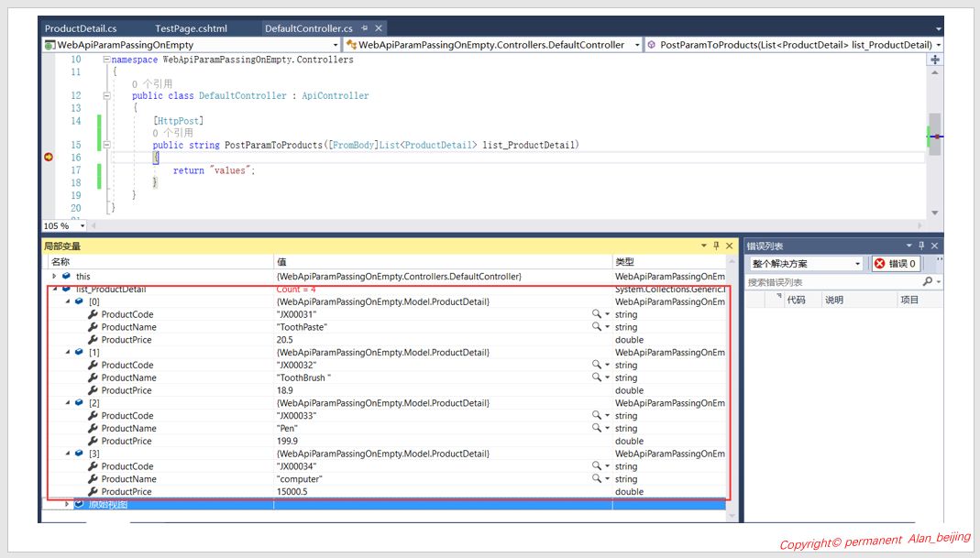Image resolution: width=980 pixels, height=558 pixels.
Task: Collapse the [2] item node
Action: tap(68, 402)
